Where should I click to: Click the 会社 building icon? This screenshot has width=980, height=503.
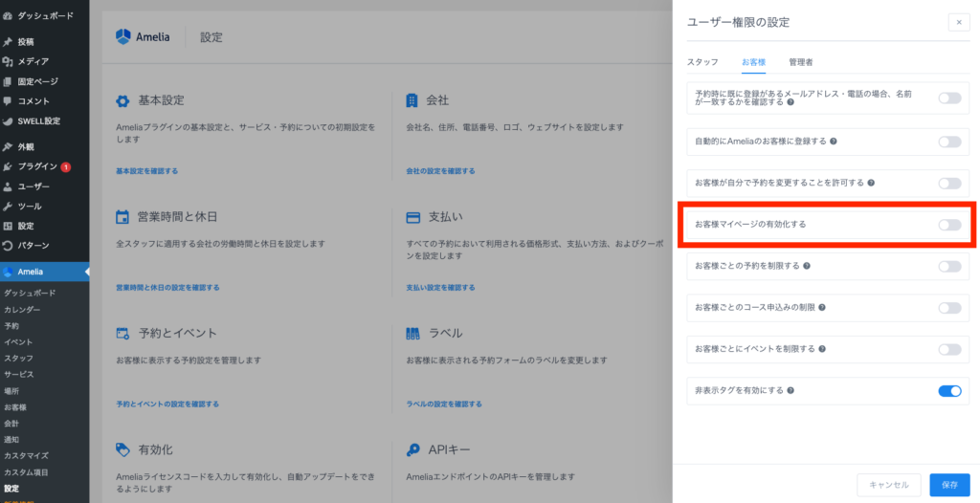click(412, 100)
